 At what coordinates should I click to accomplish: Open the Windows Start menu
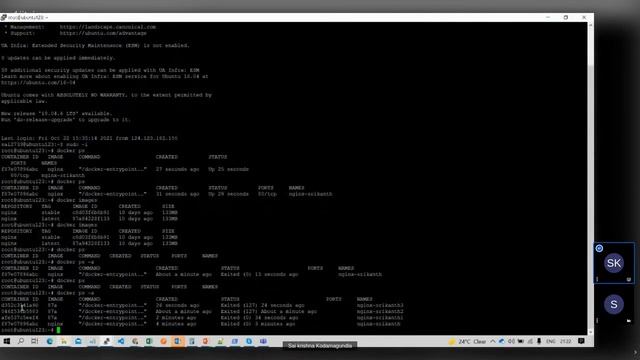point(7,341)
